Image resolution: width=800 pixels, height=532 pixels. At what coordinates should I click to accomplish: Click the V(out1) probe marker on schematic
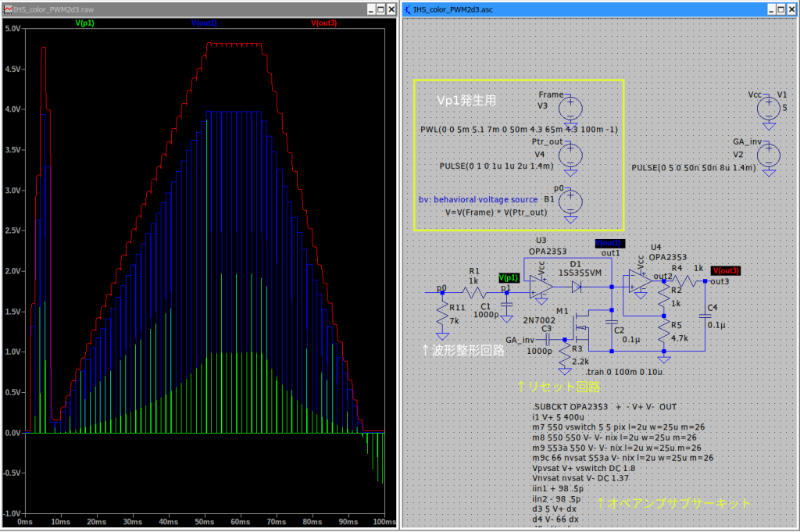pos(609,243)
